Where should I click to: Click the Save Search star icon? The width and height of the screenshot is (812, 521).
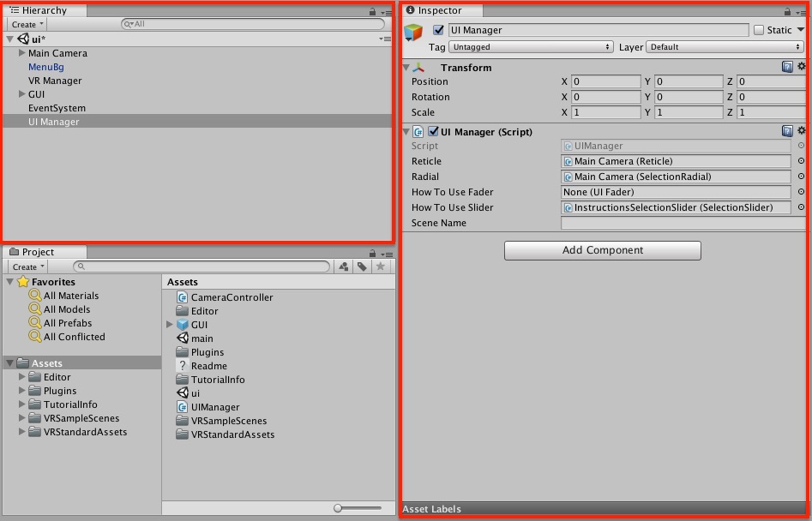tap(380, 266)
